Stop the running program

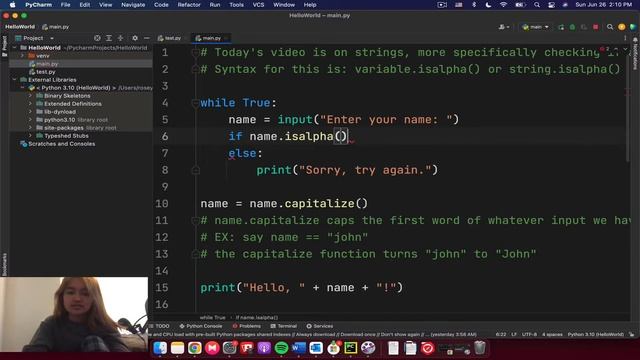coord(596,27)
